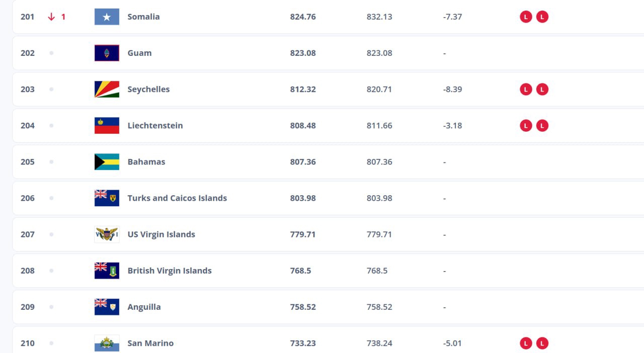644x353 pixels.
Task: Click Somalia's first red L result badge
Action: click(526, 17)
